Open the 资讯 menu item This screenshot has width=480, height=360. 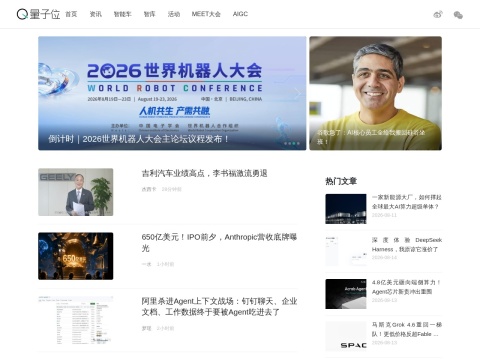point(96,14)
